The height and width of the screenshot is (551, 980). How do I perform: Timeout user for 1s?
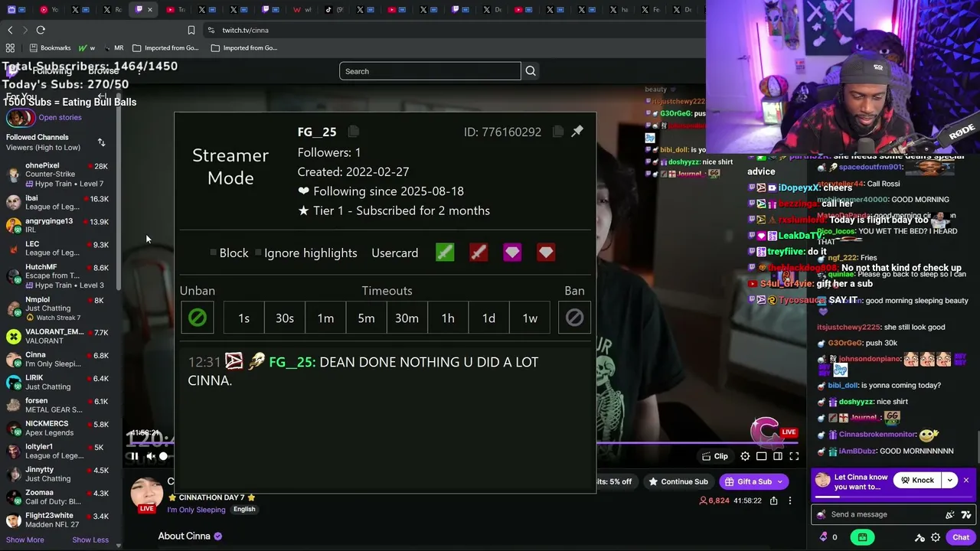[x=243, y=318]
